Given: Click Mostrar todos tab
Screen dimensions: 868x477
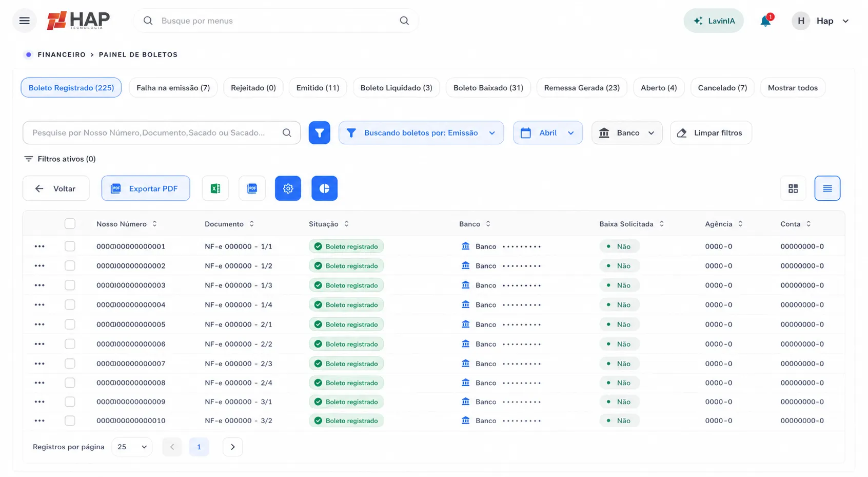Looking at the screenshot, I should tap(793, 88).
